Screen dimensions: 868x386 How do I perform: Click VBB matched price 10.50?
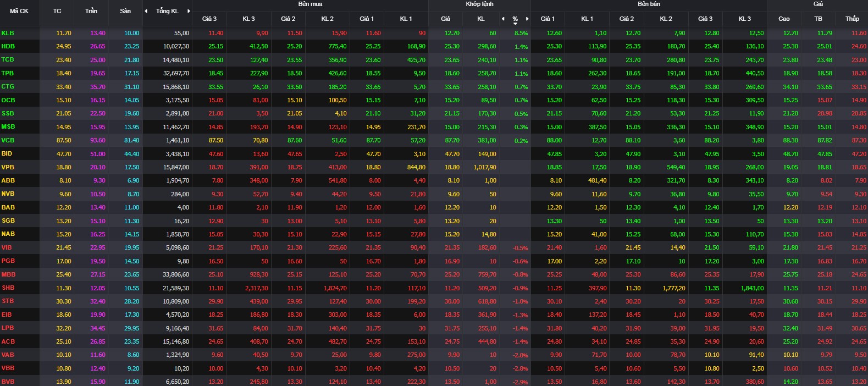tap(452, 368)
